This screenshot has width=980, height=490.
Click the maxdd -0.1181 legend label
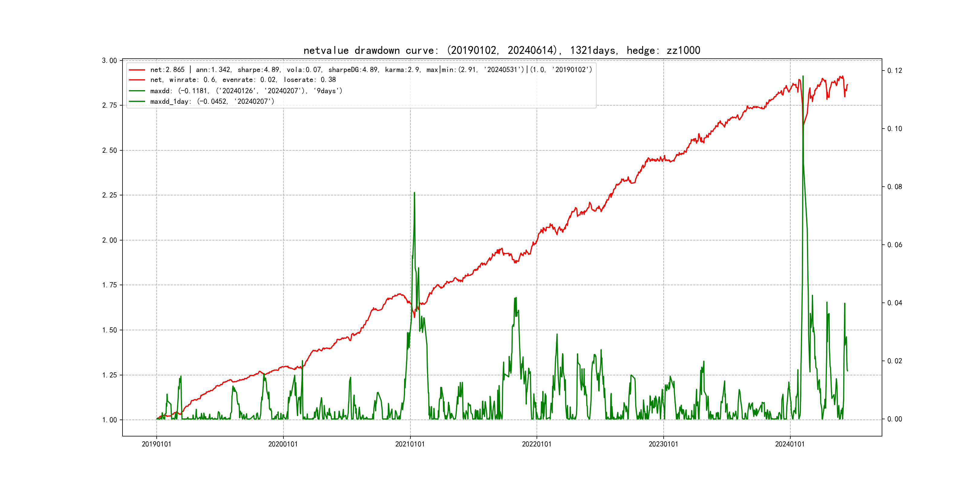click(246, 91)
